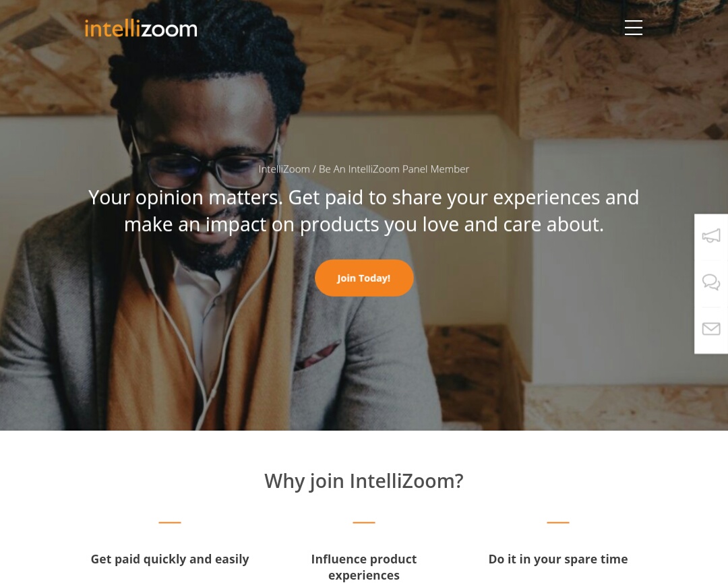This screenshot has width=728, height=585.
Task: Select 'Get paid quickly and easily' heading
Action: 170,559
